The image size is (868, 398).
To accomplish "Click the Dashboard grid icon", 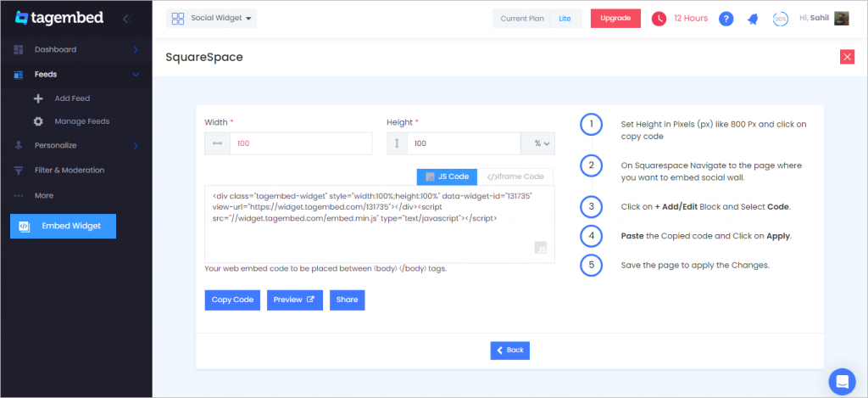I will click(19, 49).
